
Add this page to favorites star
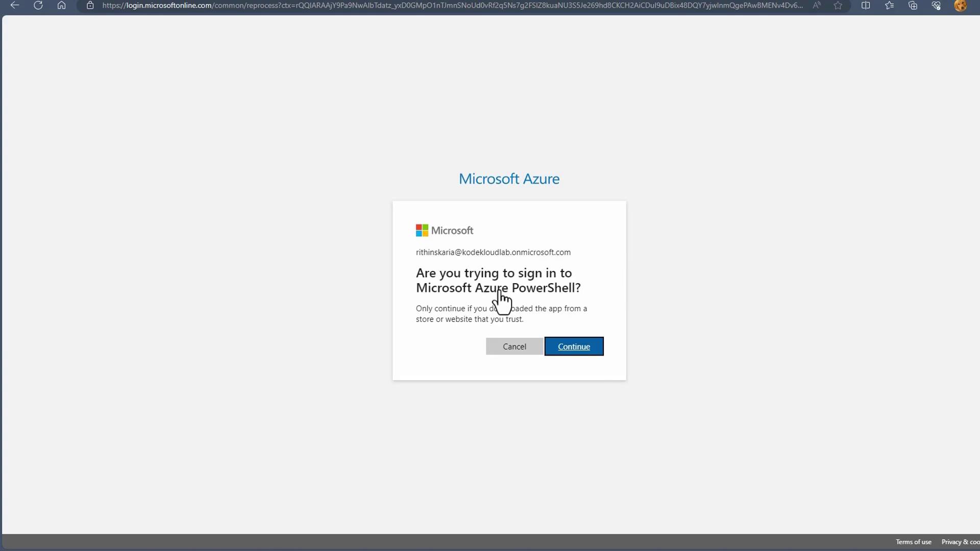pos(838,6)
